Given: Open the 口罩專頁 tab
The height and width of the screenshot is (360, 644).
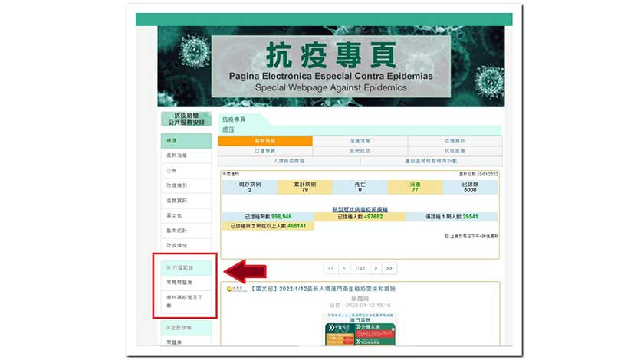Looking at the screenshot, I should click(x=265, y=151).
